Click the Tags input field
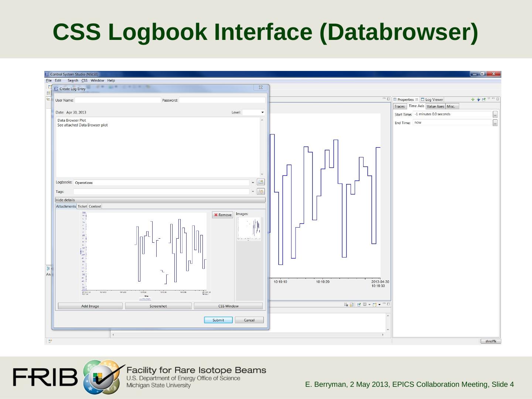Viewport: 532px width, 399px height. coord(161,191)
